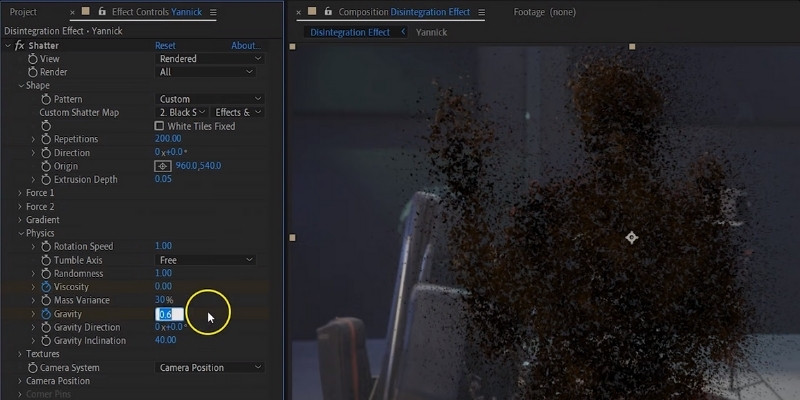Image resolution: width=800 pixels, height=400 pixels.
Task: Collapse the Physics property group
Action: pyautogui.click(x=20, y=233)
